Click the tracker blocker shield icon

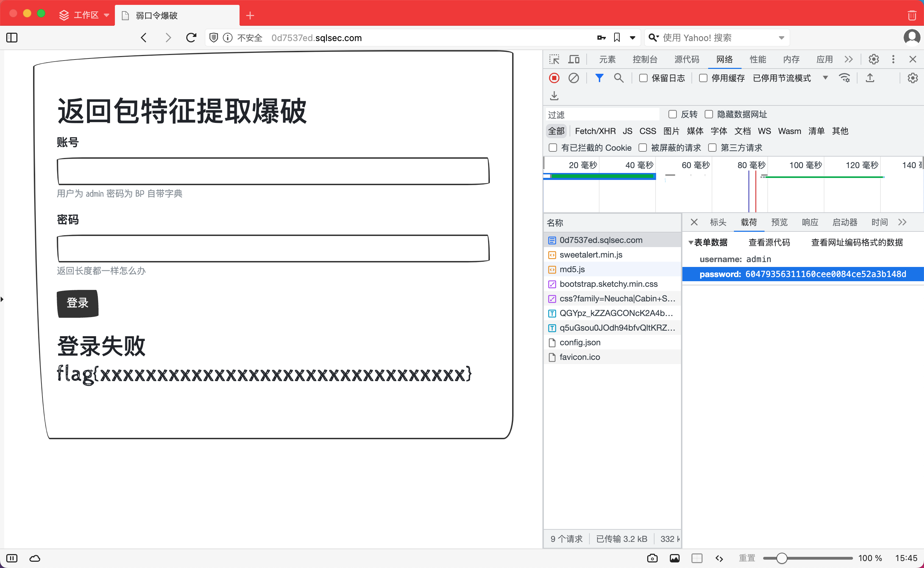pos(213,38)
